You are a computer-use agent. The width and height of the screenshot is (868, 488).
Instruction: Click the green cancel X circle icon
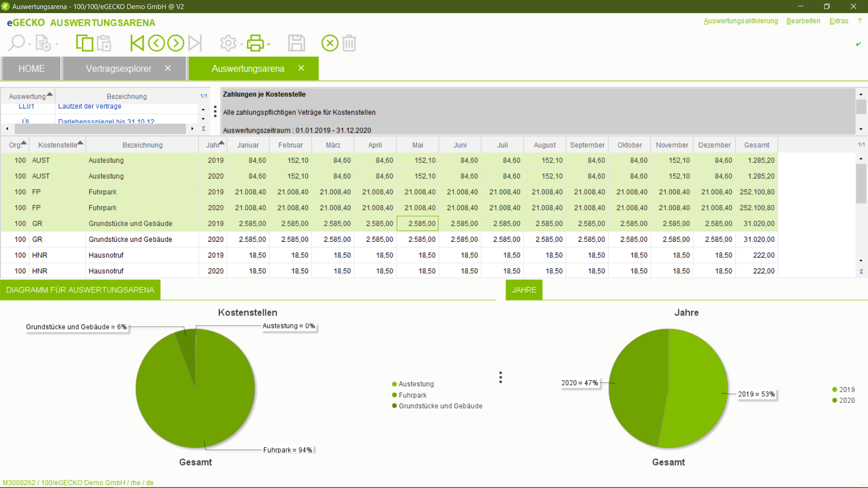click(x=330, y=43)
